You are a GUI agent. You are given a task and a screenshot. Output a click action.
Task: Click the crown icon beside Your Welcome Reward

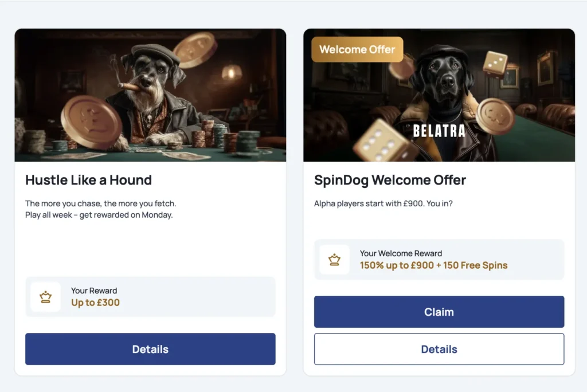335,259
